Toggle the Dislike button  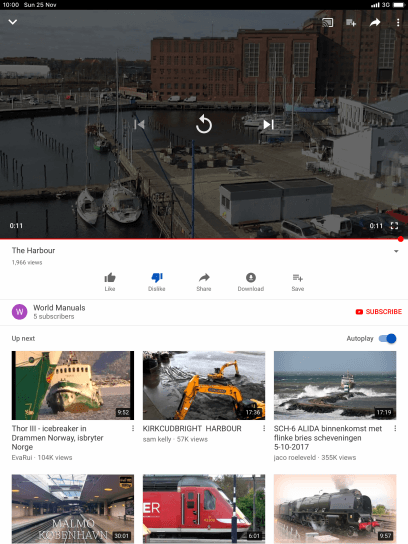pos(157,282)
